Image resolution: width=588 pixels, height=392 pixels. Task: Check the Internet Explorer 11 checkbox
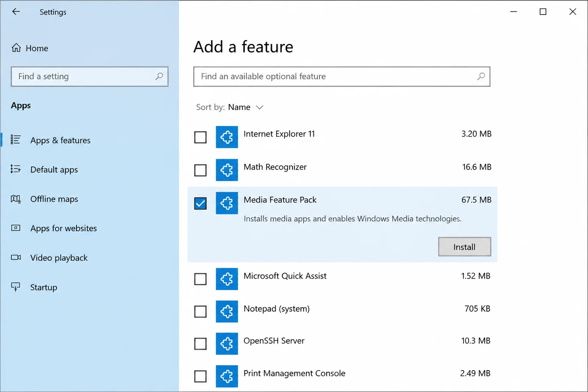click(x=200, y=137)
